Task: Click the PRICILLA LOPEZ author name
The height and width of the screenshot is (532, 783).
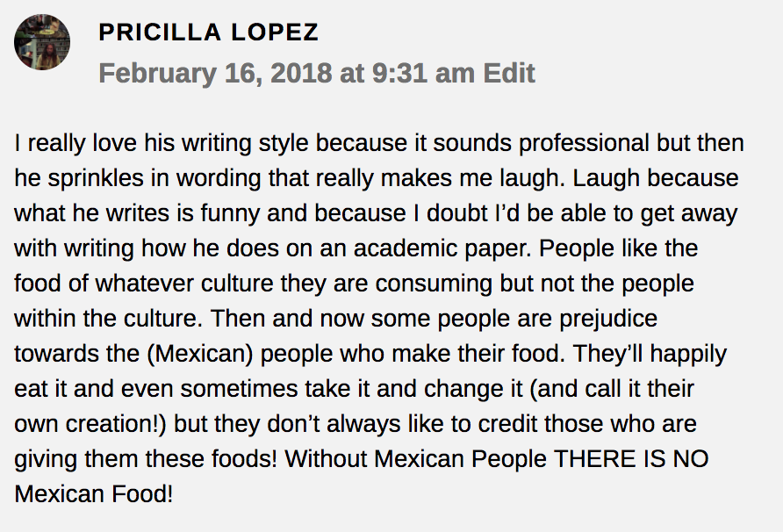Action: pyautogui.click(x=208, y=33)
